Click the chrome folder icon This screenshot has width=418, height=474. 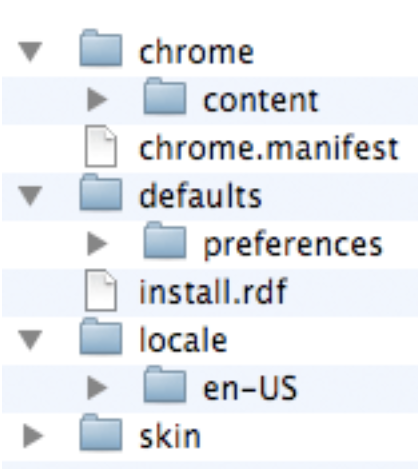tap(101, 48)
